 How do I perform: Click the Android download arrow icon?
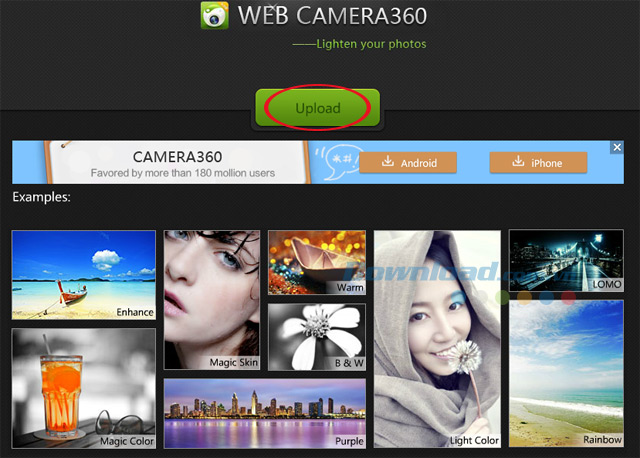point(388,161)
